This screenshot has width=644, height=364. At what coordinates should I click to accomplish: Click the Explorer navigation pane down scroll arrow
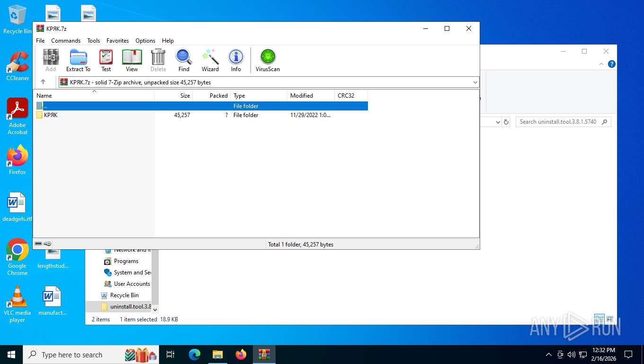click(x=155, y=309)
